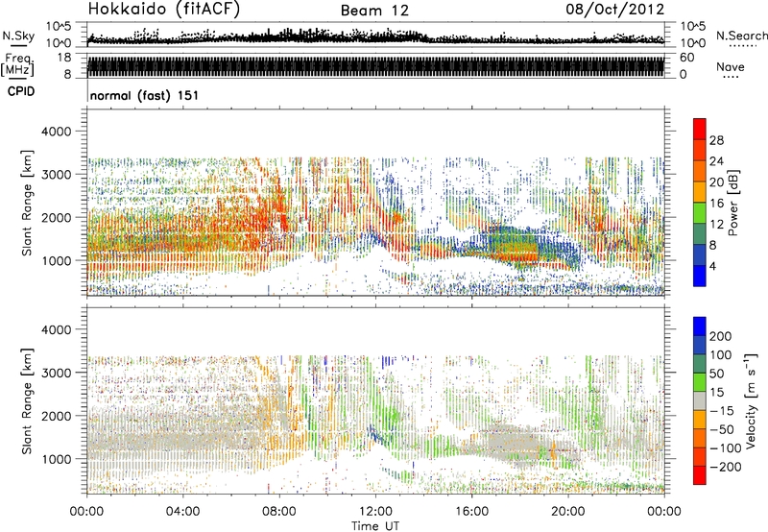Viewport: 768px width, 532px height.
Task: Click the Freq. [MHz] axis label
Action: 18,65
